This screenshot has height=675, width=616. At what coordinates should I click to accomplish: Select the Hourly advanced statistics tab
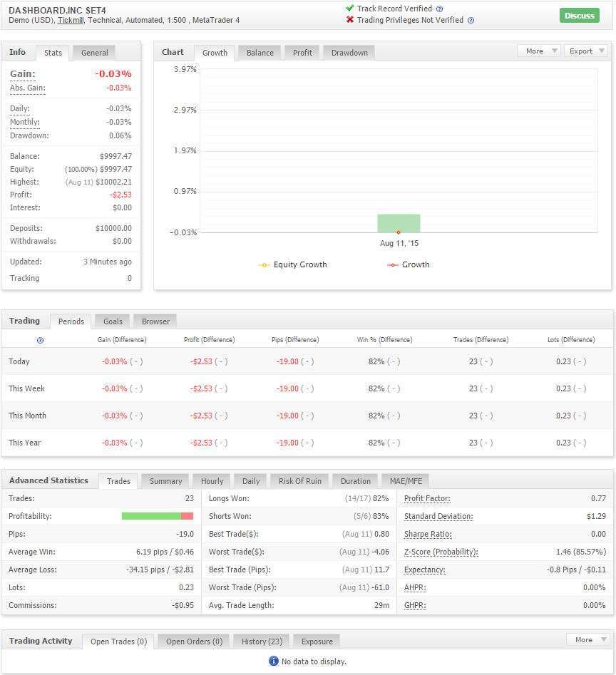coord(212,481)
